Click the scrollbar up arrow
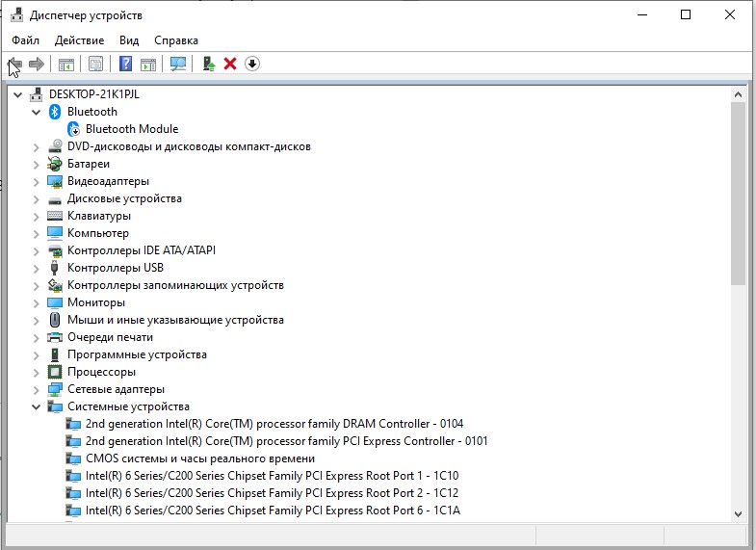Image resolution: width=756 pixels, height=550 pixels. [738, 94]
